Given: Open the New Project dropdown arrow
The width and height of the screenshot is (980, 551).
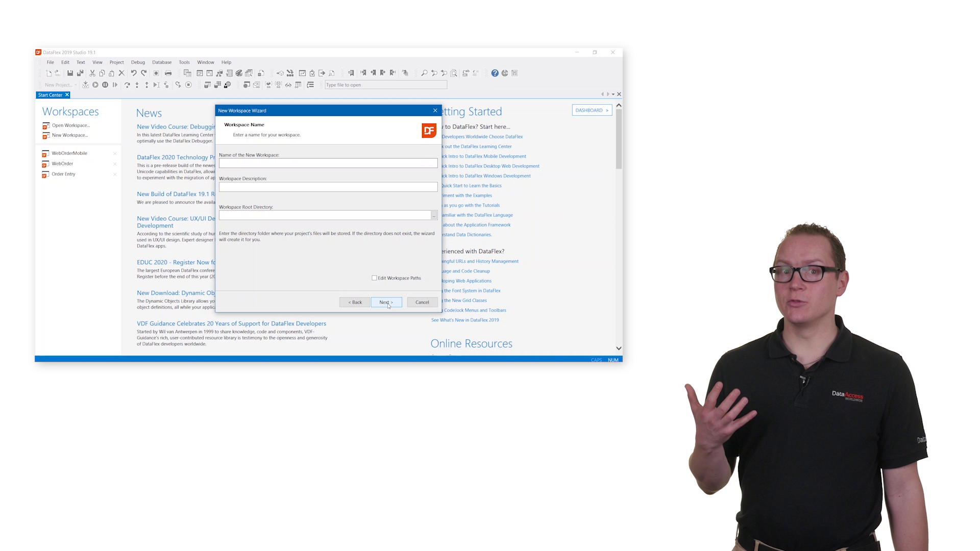Looking at the screenshot, I should [x=76, y=85].
